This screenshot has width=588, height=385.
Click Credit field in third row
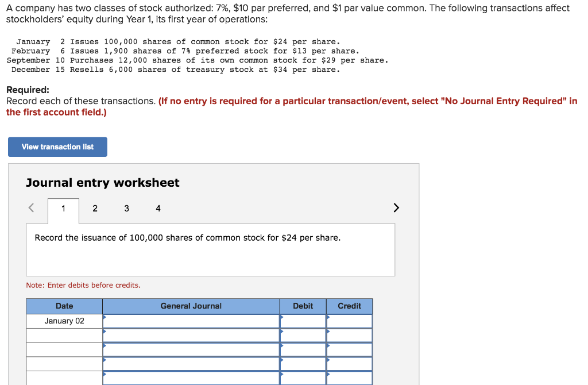350,350
